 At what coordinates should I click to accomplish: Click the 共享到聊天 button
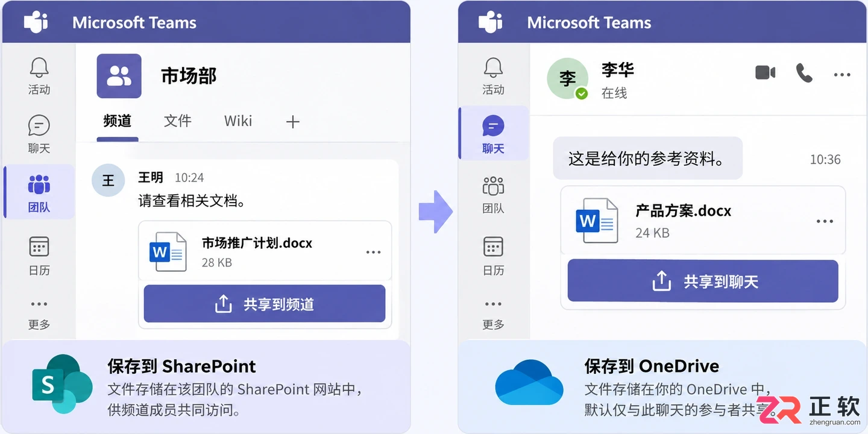(703, 281)
